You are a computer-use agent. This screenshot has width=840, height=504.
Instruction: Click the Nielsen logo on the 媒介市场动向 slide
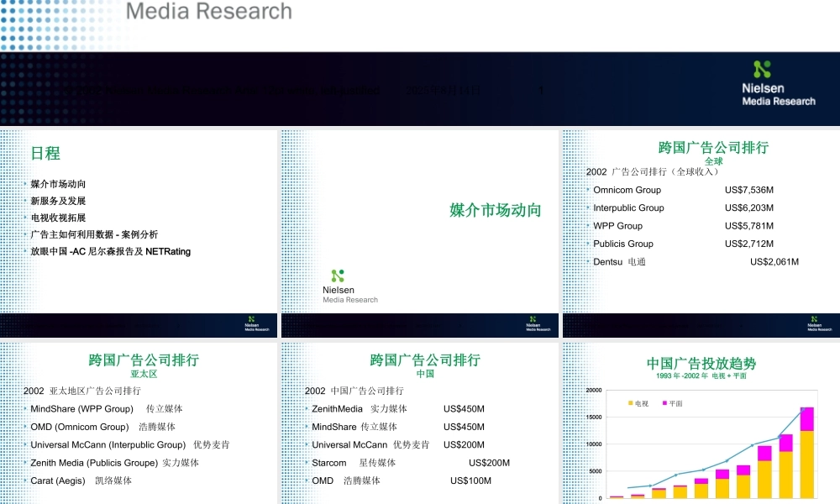349,286
